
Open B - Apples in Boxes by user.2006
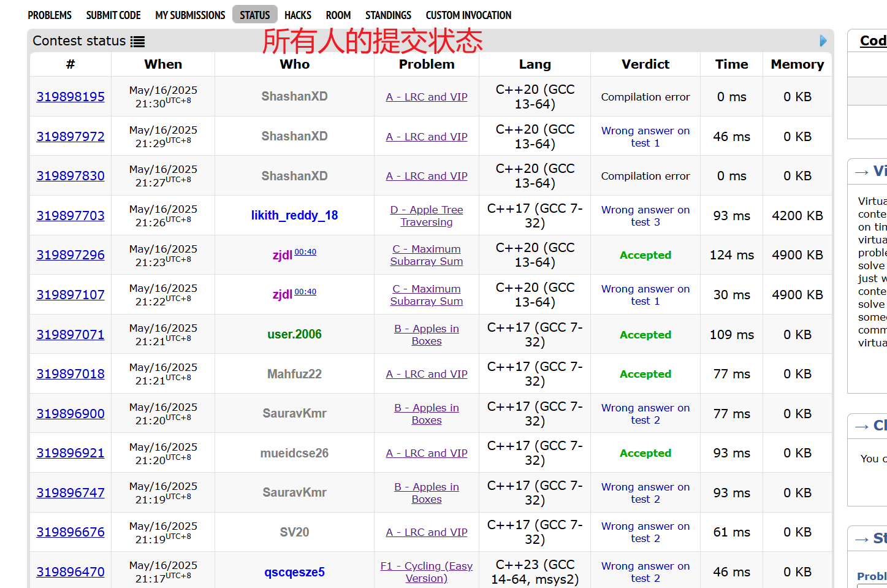[427, 335]
